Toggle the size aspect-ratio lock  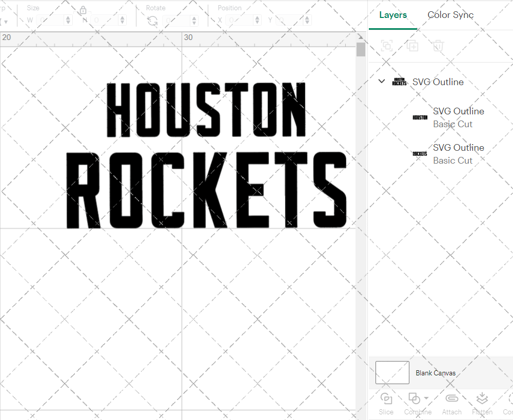(x=83, y=10)
